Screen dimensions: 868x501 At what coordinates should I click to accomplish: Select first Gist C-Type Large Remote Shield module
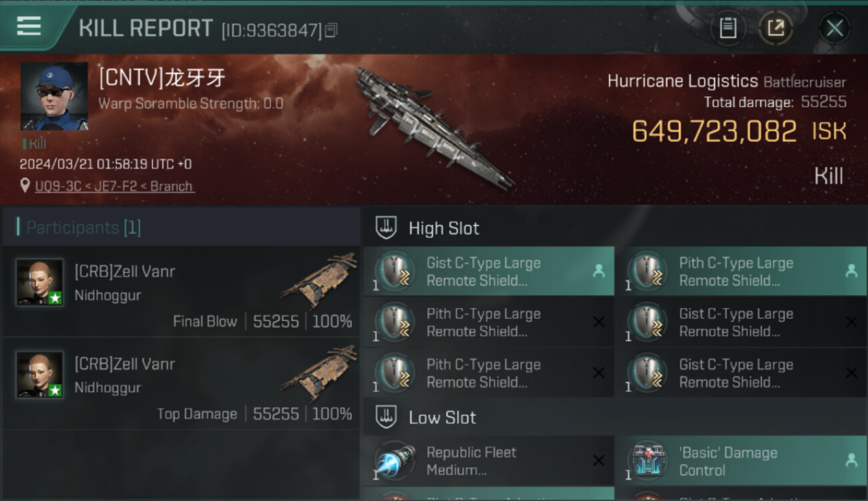click(x=489, y=271)
